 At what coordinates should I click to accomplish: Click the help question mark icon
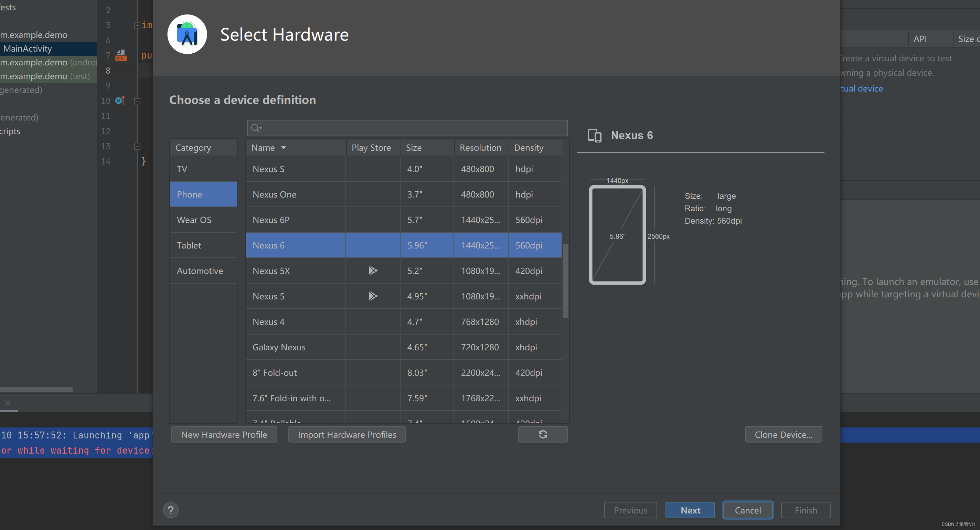tap(170, 510)
